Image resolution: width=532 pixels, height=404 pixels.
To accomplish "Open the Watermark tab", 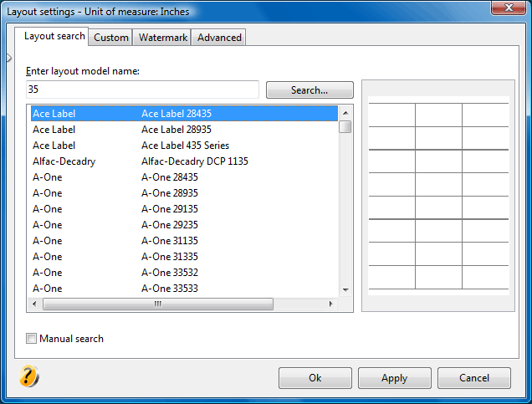I will click(x=162, y=38).
